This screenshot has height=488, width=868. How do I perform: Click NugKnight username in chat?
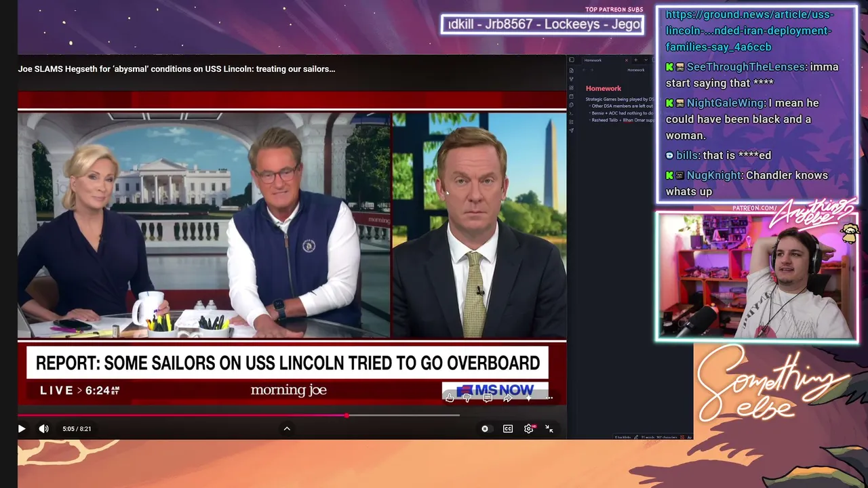pos(714,175)
